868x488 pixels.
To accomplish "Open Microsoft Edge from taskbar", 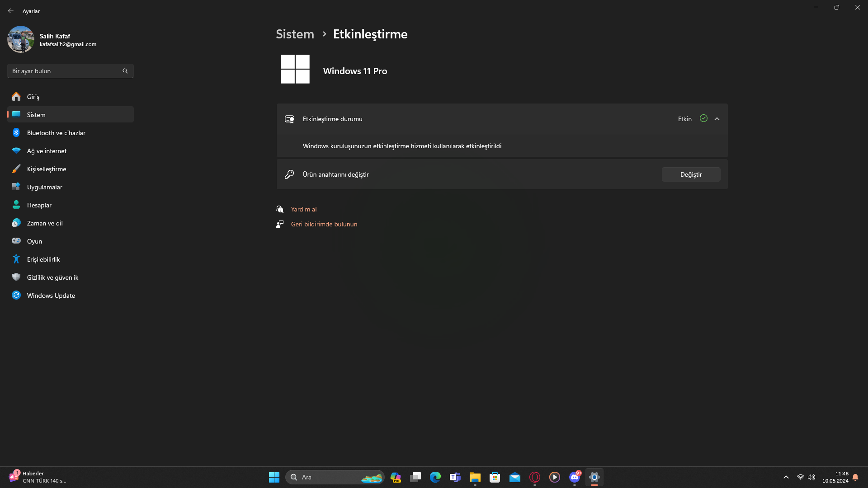I will (x=435, y=477).
